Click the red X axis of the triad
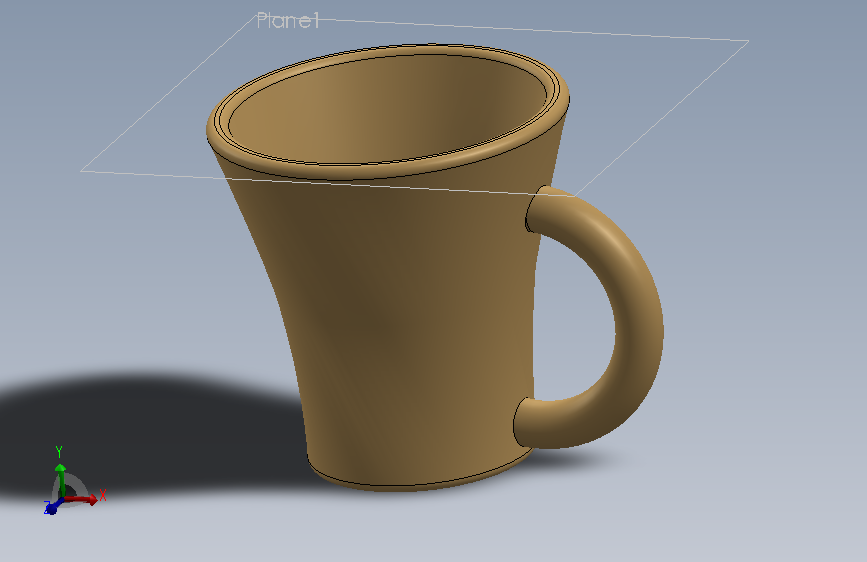867x562 pixels. (81, 499)
